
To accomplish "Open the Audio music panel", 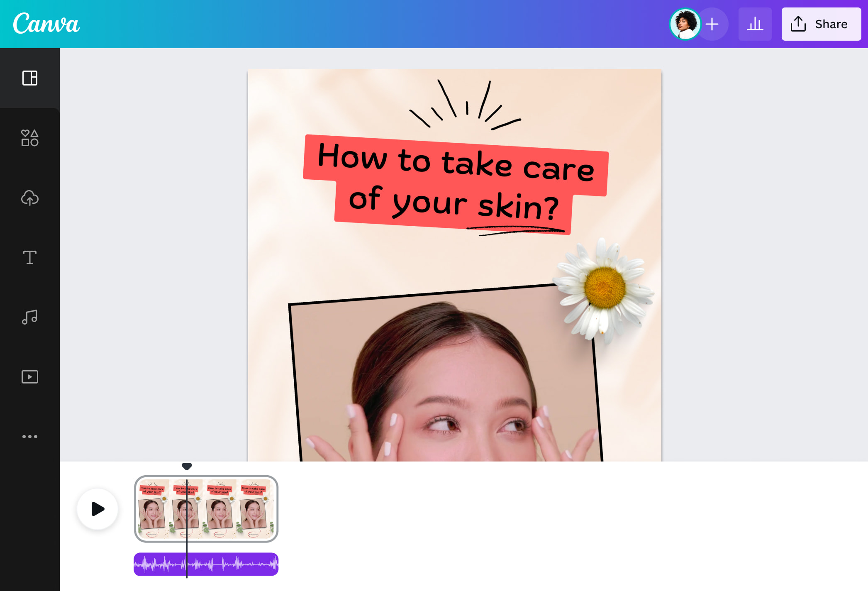I will 29,317.
